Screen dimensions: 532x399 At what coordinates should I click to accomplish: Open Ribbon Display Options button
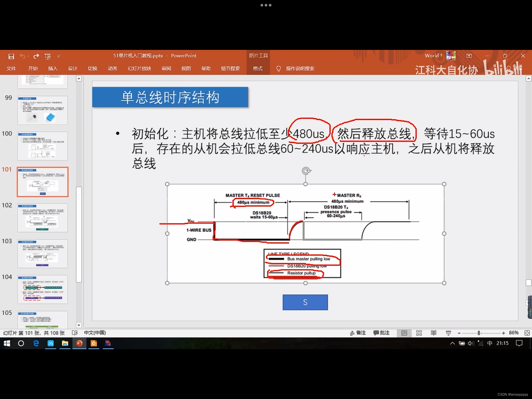point(469,56)
